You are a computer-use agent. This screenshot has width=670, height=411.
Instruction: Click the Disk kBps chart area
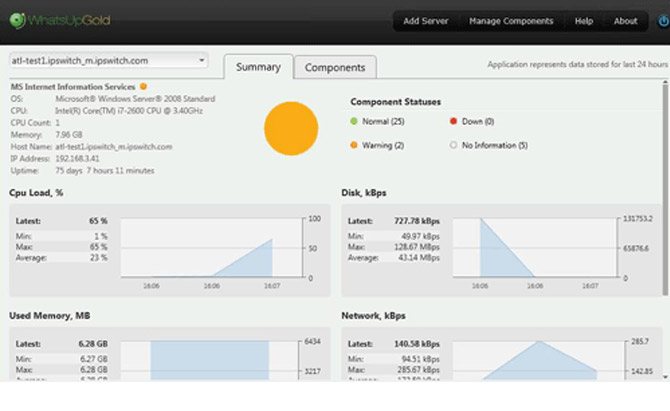535,248
